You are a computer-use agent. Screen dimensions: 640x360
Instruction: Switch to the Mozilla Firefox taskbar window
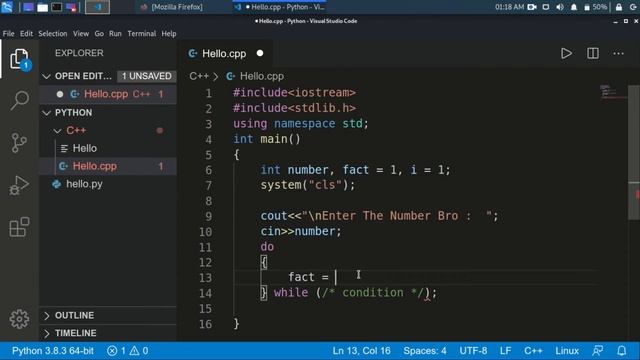point(171,7)
